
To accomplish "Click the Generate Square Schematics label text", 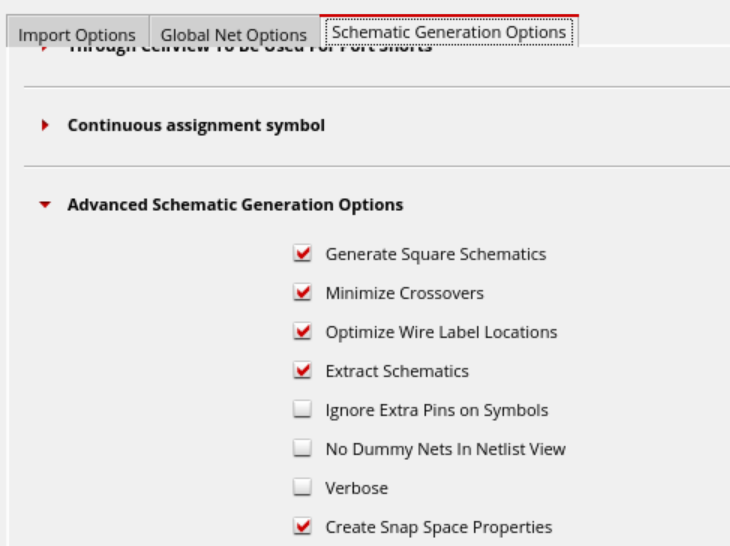I will coord(436,254).
